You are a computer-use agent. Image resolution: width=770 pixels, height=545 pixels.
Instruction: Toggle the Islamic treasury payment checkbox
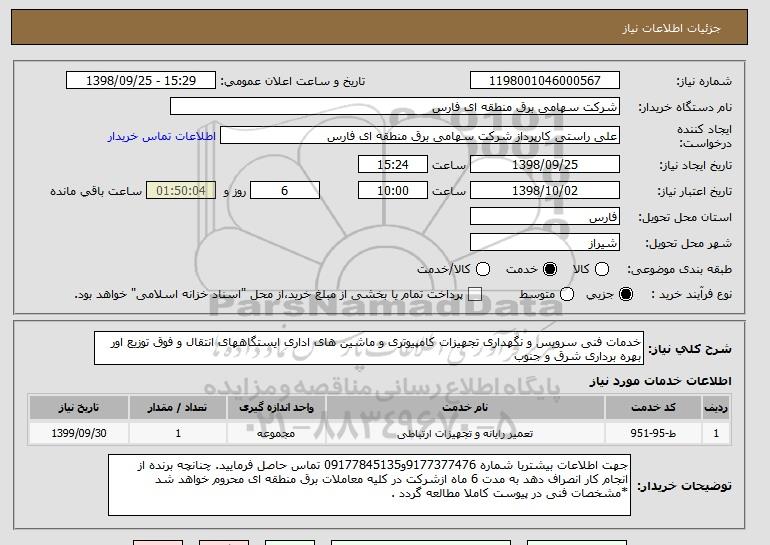(475, 294)
